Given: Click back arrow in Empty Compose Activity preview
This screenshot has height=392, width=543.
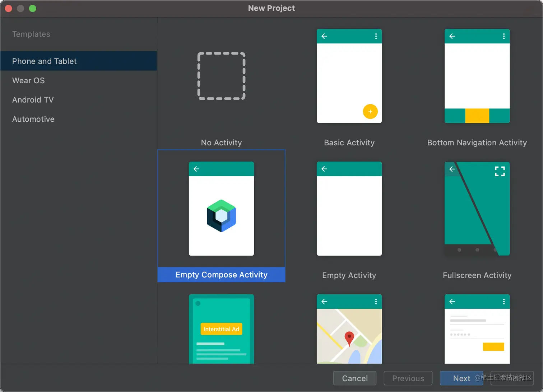Looking at the screenshot, I should (x=196, y=169).
